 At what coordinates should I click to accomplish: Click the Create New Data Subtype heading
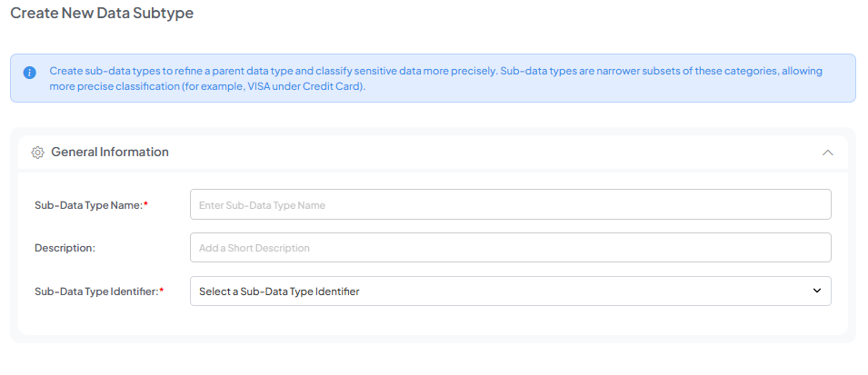click(102, 14)
